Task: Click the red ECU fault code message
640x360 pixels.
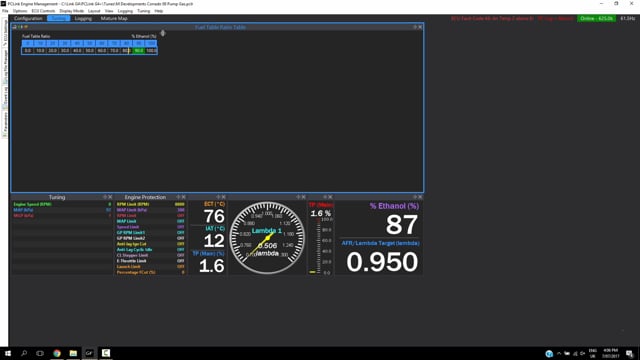Action: (492, 19)
